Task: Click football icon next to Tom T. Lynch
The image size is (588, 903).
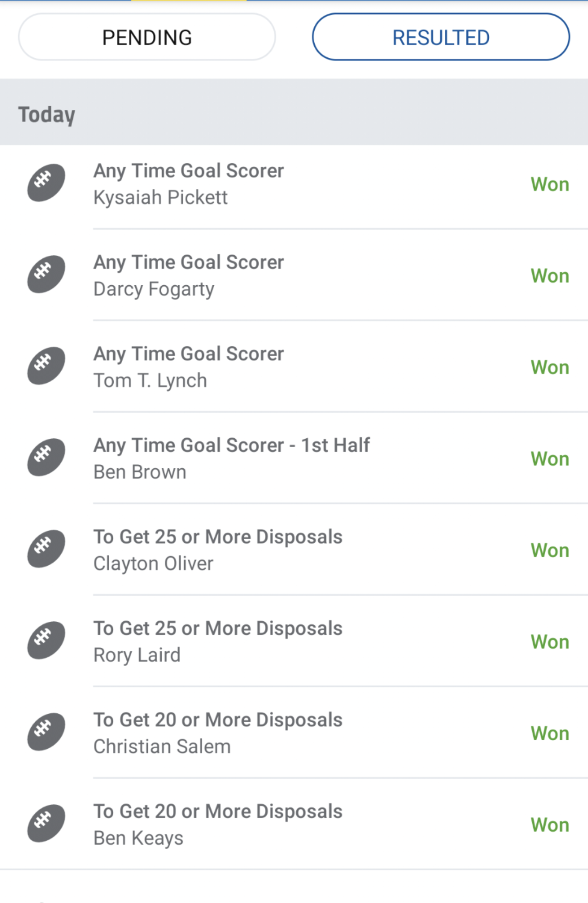Action: click(x=46, y=366)
